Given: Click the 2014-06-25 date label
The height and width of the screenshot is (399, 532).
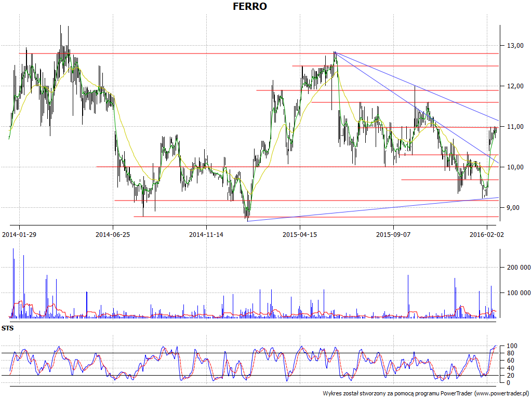Looking at the screenshot, I should (113, 234).
